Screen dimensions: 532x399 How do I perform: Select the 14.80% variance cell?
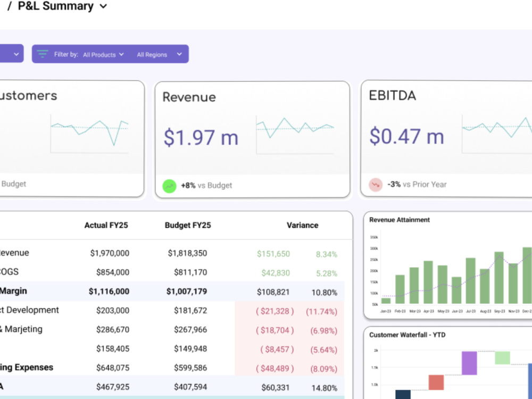[325, 388]
